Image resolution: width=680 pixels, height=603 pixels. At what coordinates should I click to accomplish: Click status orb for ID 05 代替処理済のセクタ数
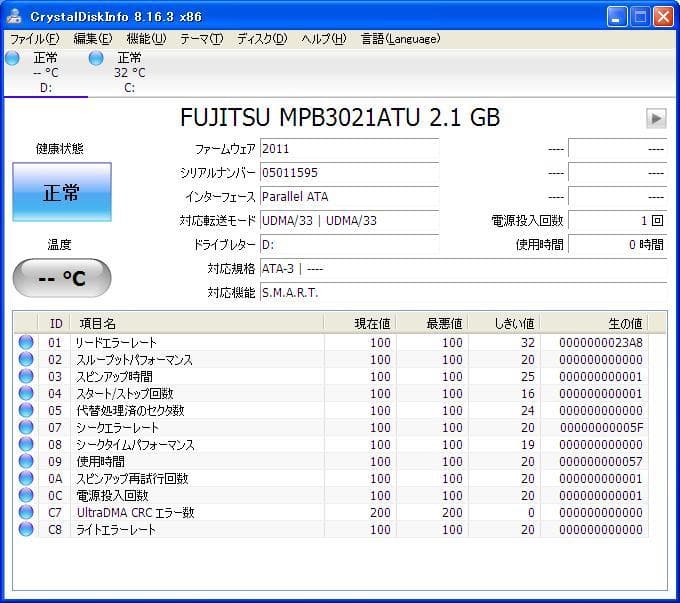click(26, 410)
